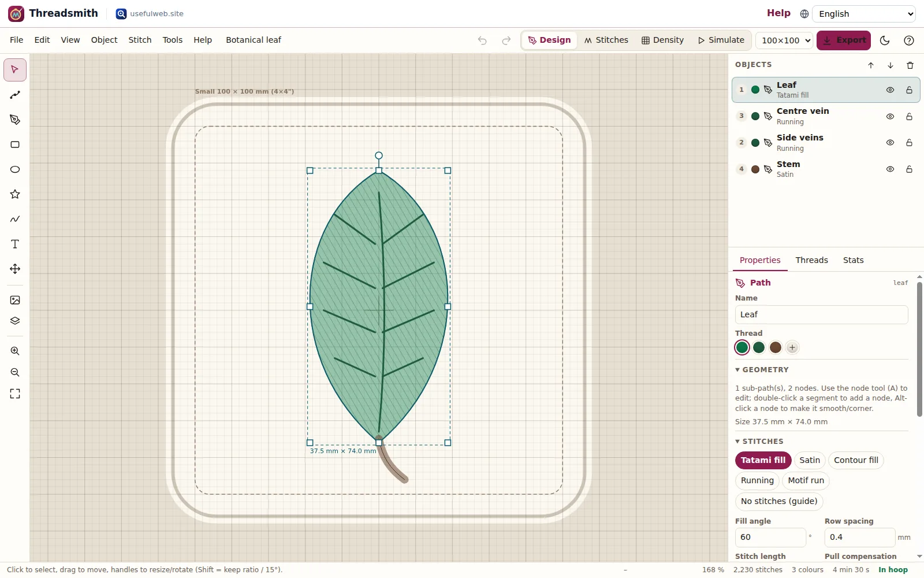This screenshot has width=924, height=578.
Task: Start the Simulate mode
Action: click(721, 40)
